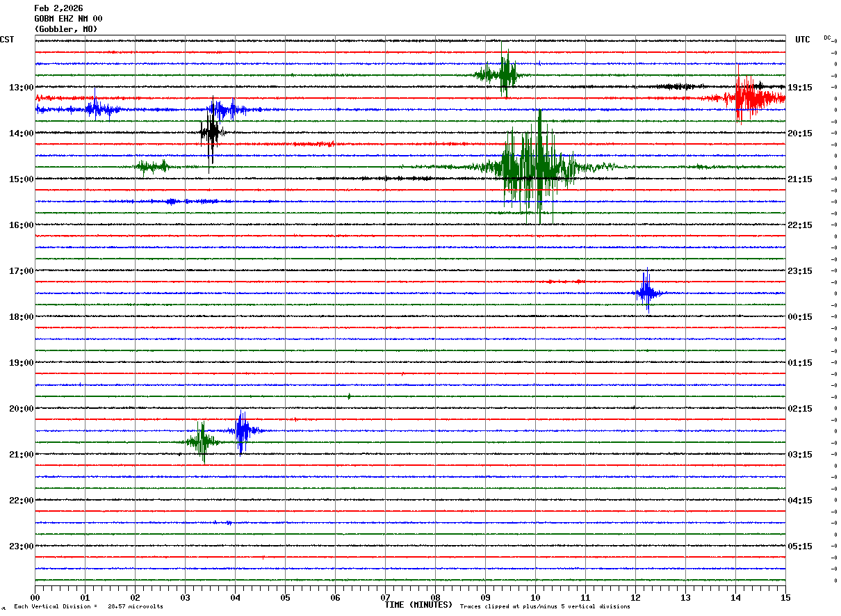Viewport: 841px width, 616px height.
Task: Click the black seismic burst on the 14:00 trace
Action: [211, 132]
